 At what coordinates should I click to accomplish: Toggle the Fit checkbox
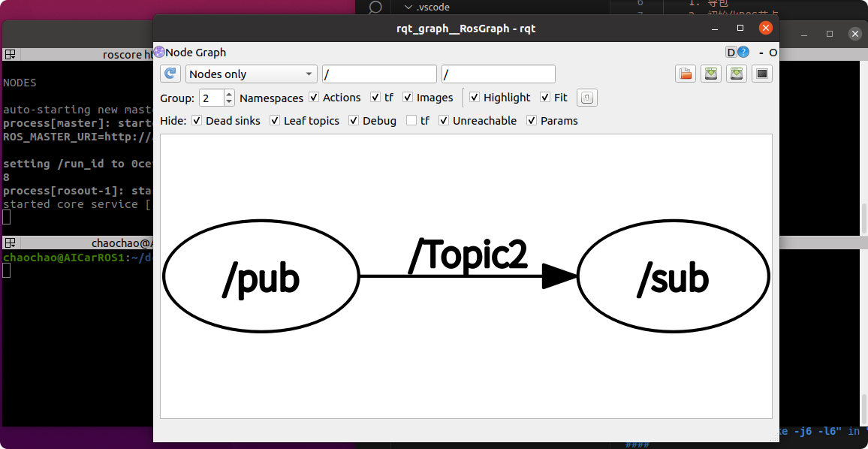click(545, 98)
